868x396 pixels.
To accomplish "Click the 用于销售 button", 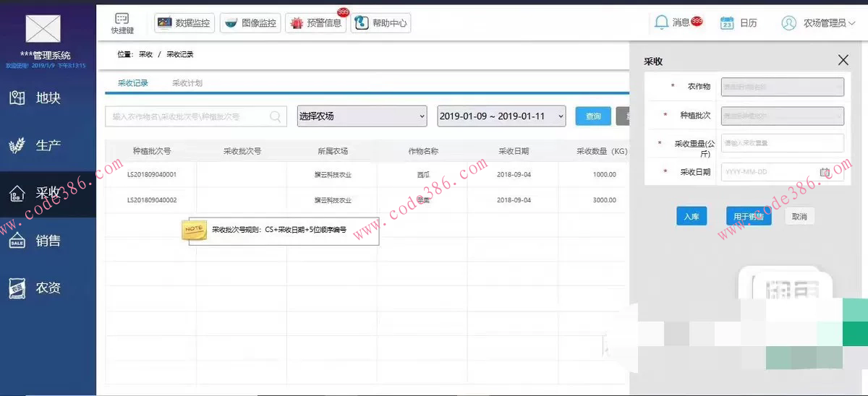I will pos(749,216).
